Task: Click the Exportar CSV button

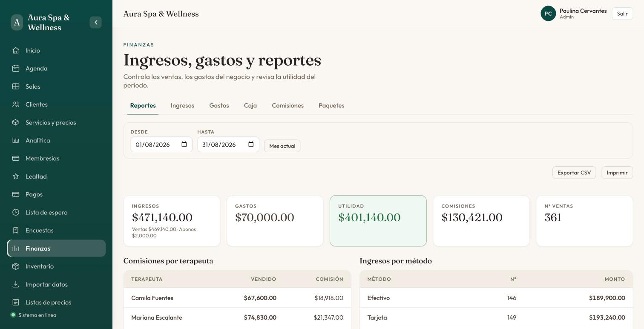Action: click(x=574, y=173)
